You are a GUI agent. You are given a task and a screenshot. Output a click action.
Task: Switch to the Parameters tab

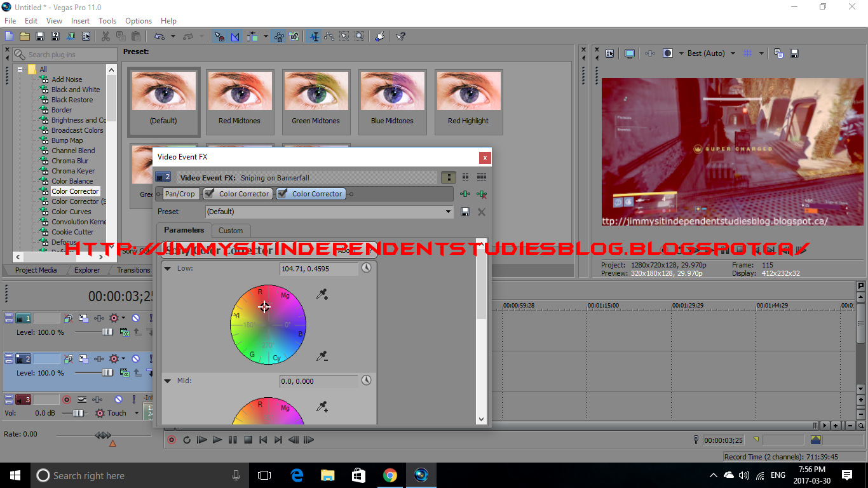click(x=184, y=230)
